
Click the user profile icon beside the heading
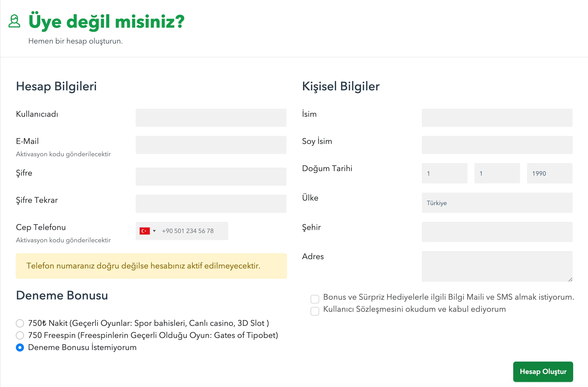[14, 21]
